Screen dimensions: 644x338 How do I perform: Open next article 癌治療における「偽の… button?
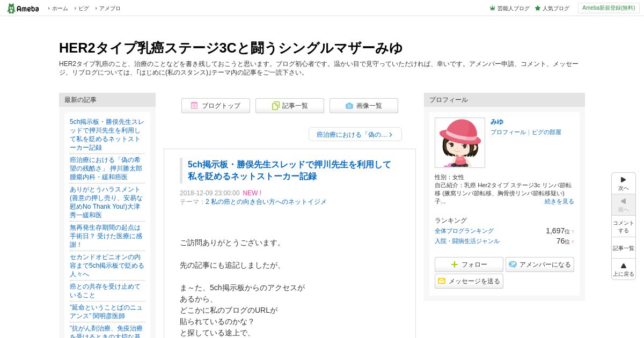pos(355,134)
